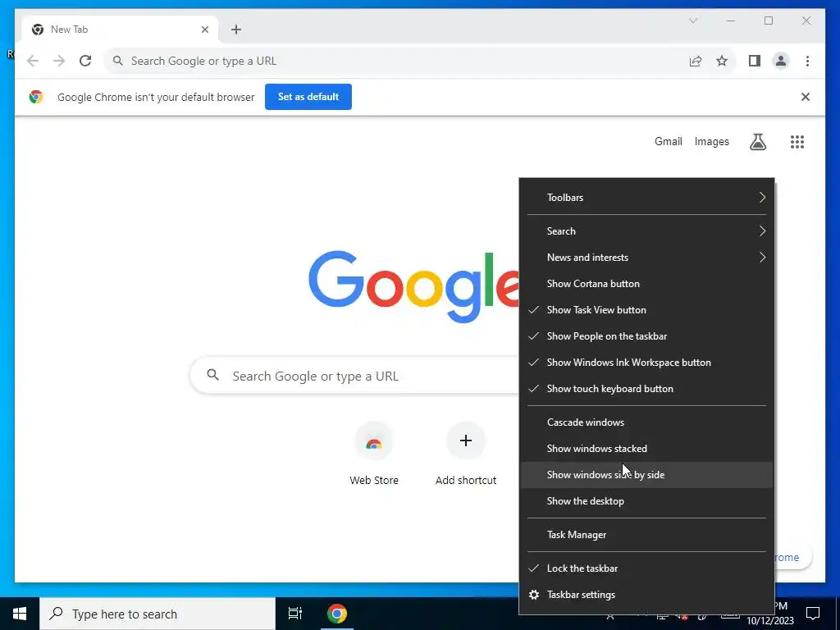This screenshot has width=840, height=630.
Task: Click the Type here to search box
Action: [x=157, y=614]
